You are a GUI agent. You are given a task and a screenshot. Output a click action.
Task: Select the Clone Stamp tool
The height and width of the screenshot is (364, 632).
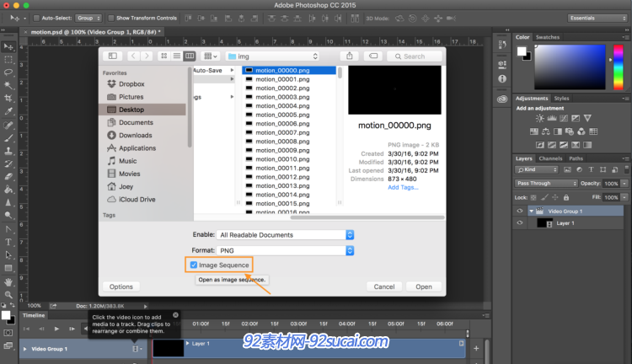pos(8,151)
